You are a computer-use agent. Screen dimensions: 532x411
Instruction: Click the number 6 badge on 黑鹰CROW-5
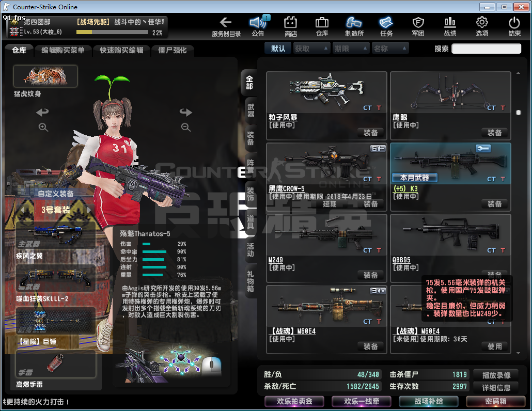[x=378, y=148]
